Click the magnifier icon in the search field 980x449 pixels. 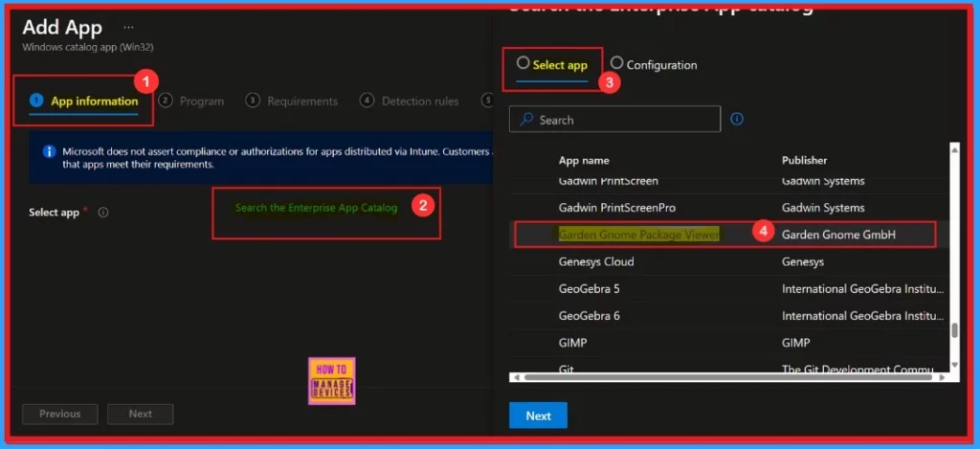[x=527, y=120]
